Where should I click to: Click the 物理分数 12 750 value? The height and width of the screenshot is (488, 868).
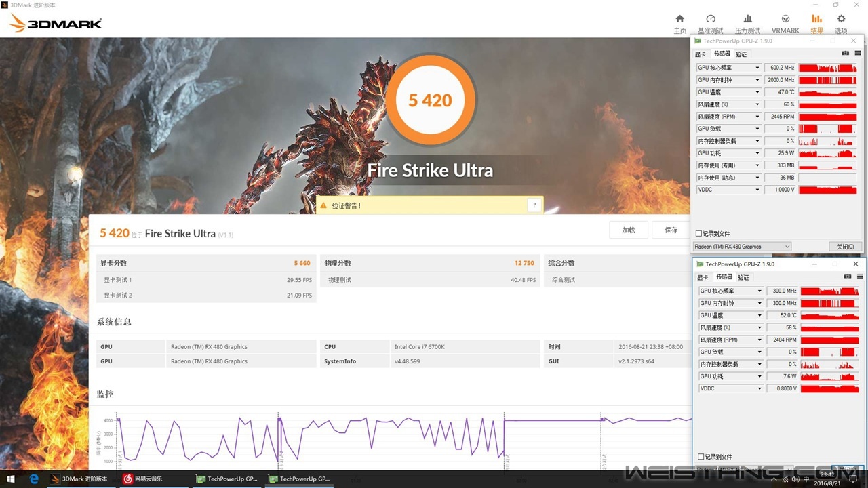(524, 263)
